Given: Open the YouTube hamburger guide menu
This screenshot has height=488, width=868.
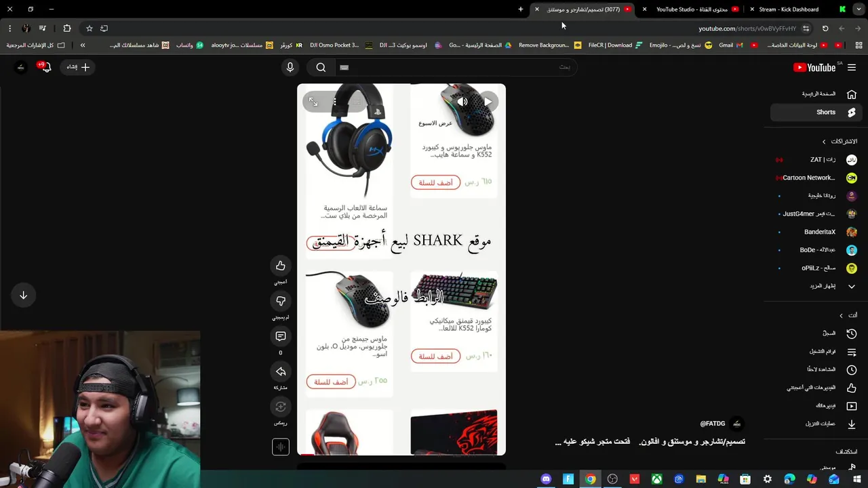Looking at the screenshot, I should pos(852,67).
